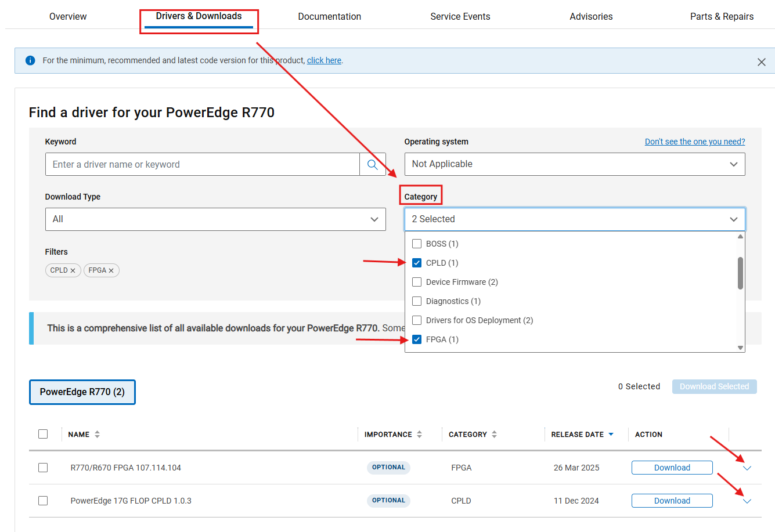Viewport: 775px width, 532px height.
Task: Sort the table by Name
Action: [x=96, y=434]
